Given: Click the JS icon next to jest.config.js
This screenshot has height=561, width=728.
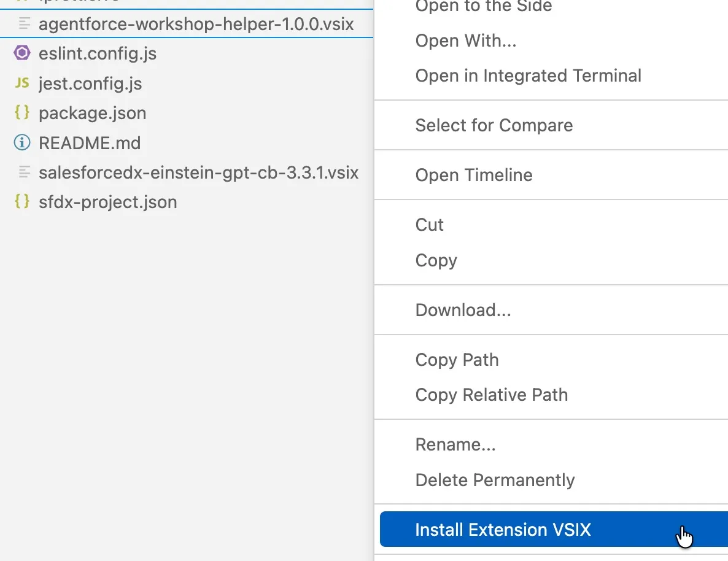Looking at the screenshot, I should pos(22,83).
